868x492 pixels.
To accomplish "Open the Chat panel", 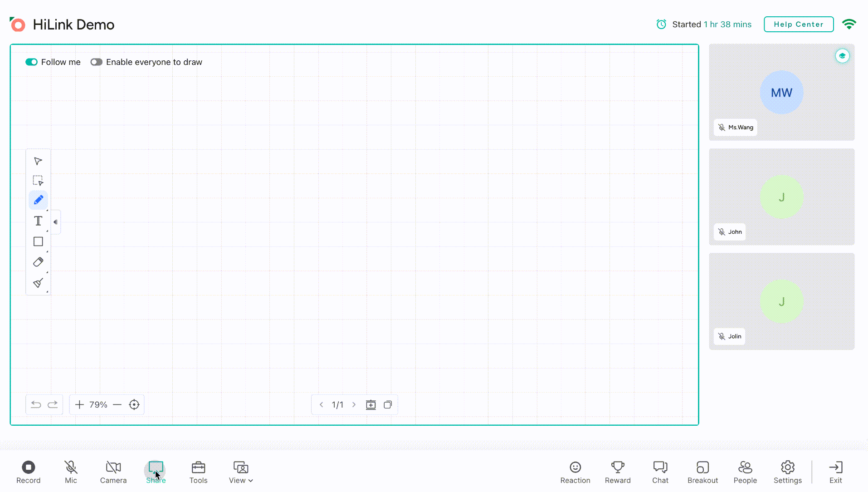I will (x=660, y=472).
